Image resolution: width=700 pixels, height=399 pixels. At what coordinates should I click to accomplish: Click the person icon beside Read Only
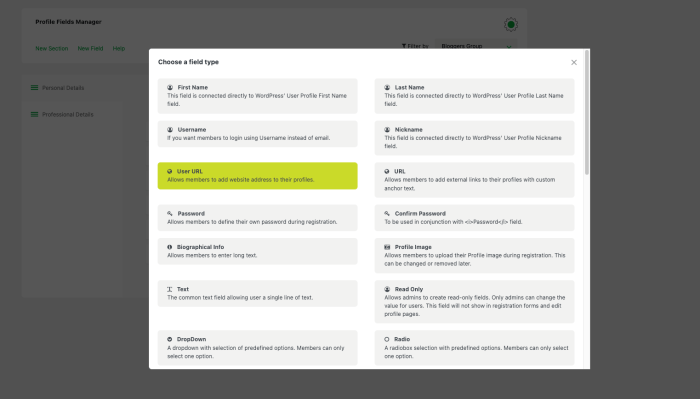click(387, 289)
